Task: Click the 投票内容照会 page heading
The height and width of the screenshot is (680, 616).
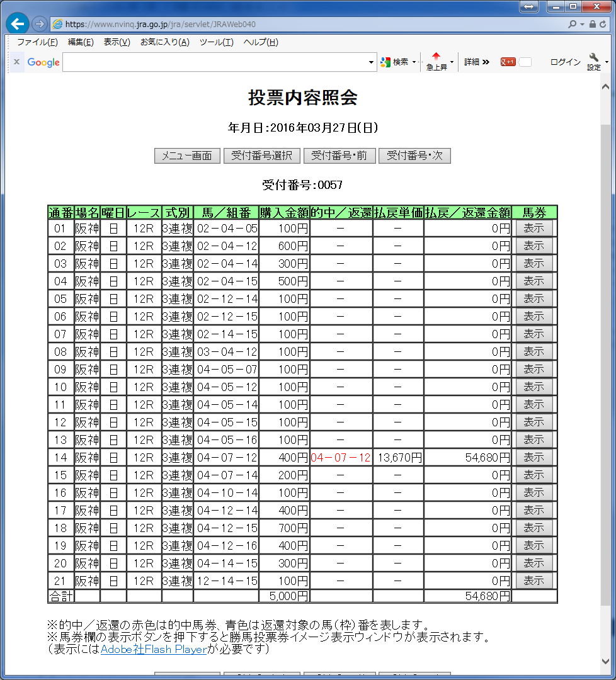Action: pyautogui.click(x=303, y=98)
